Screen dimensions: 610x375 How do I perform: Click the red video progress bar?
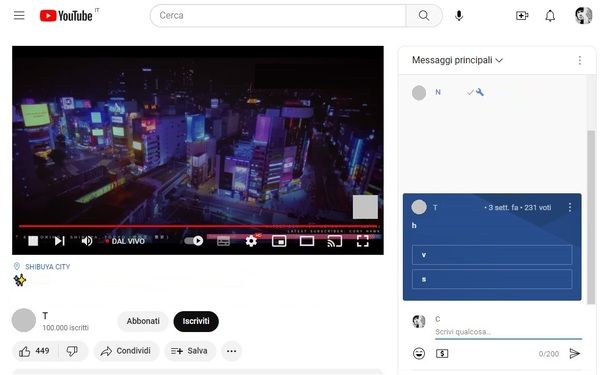coord(198,226)
